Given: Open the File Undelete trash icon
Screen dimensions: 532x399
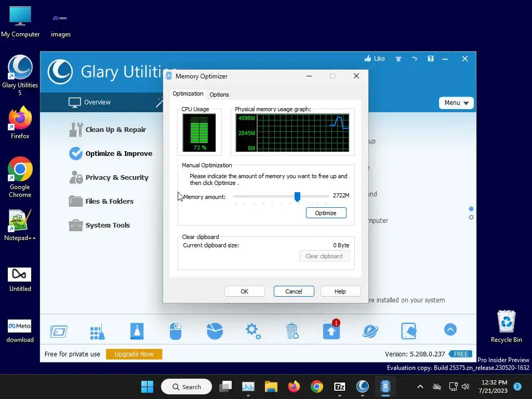Looking at the screenshot, I should [x=292, y=331].
